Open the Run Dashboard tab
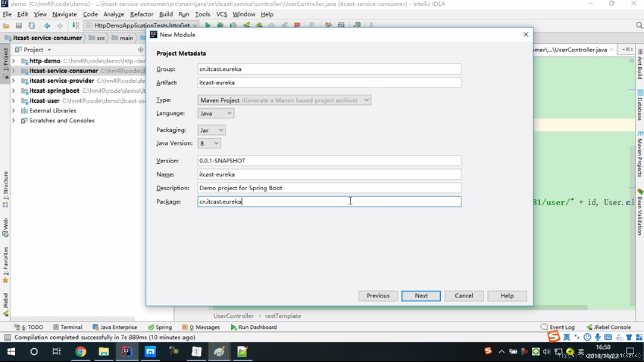644x362 pixels. [254, 327]
